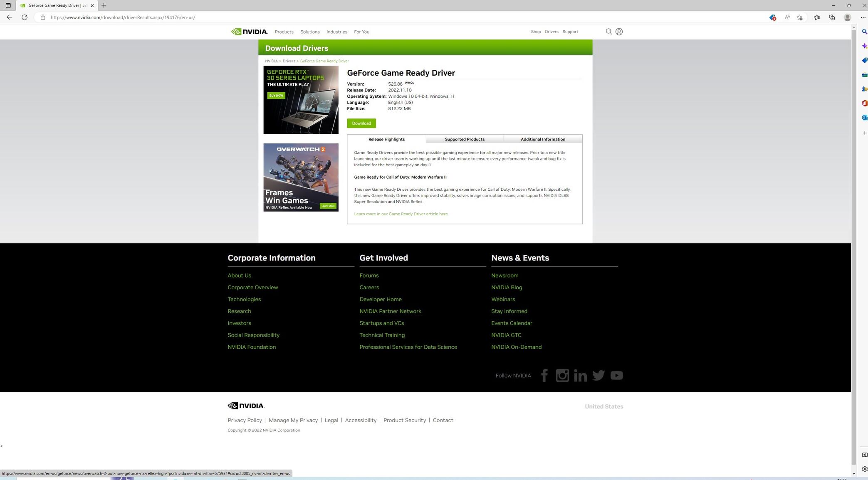The image size is (868, 480).
Task: Visit NVIDIA's LinkedIn page icon
Action: coord(580,375)
